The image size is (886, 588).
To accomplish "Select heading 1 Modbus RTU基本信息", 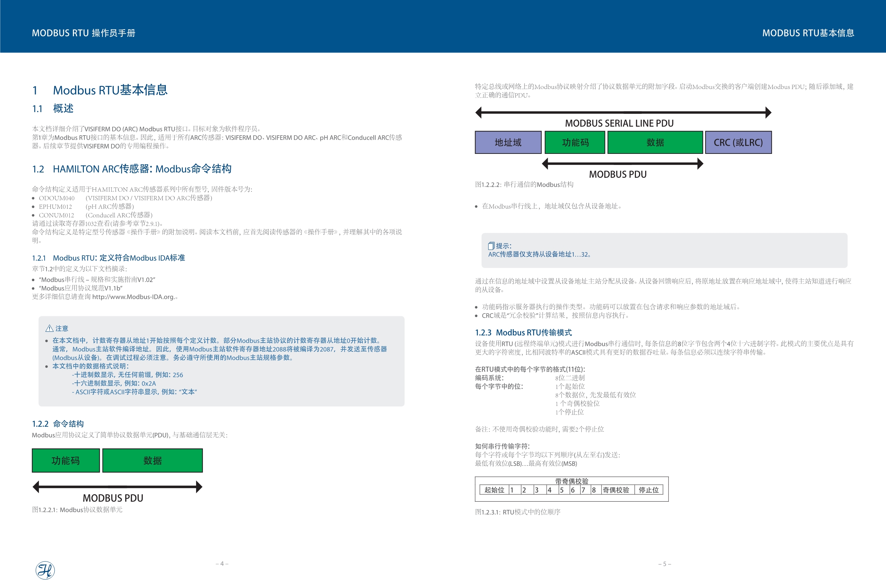I will [100, 90].
